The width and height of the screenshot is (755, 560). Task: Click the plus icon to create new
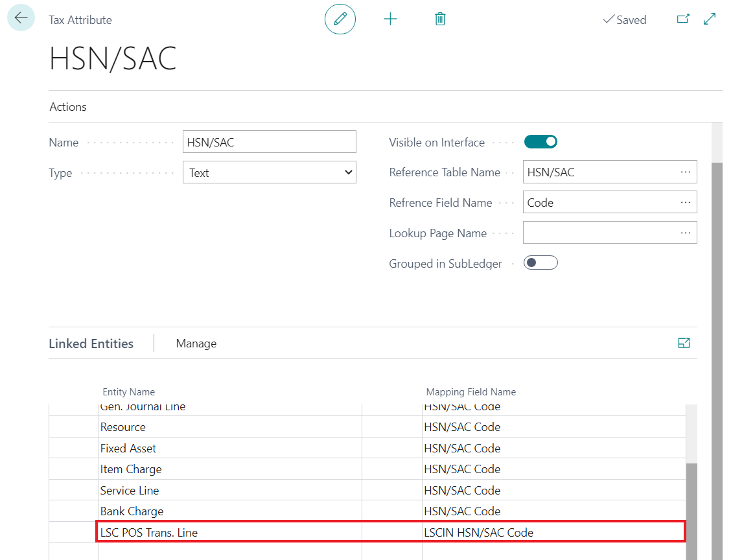tap(390, 19)
